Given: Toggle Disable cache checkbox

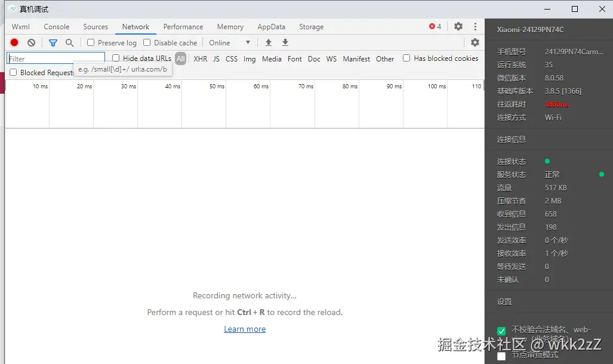Looking at the screenshot, I should [x=147, y=43].
